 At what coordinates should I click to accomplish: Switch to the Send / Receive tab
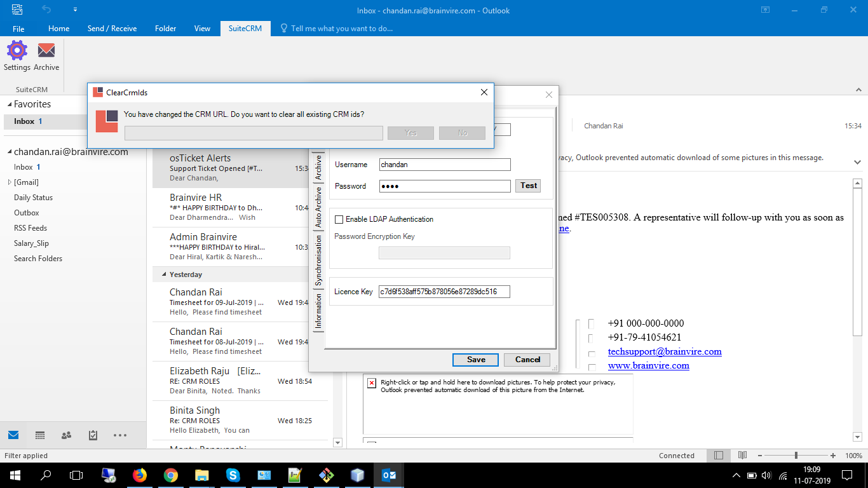click(x=112, y=29)
